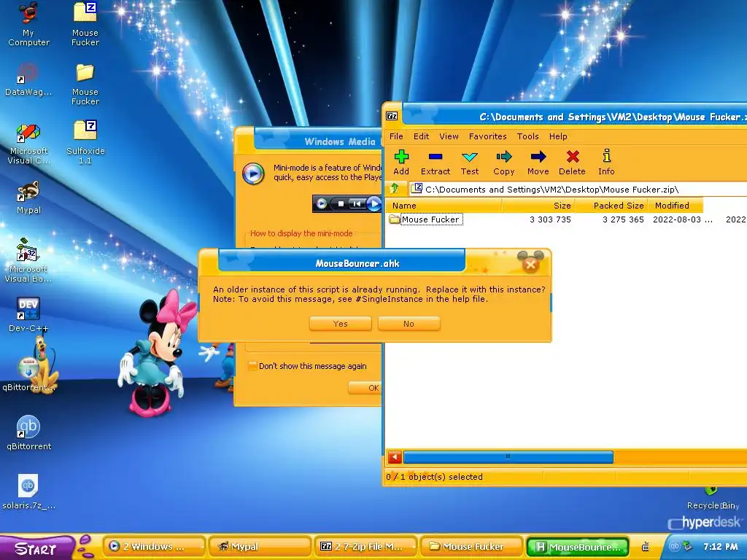747x560 pixels.
Task: Click the Windows Media Player logo icon
Action: (x=253, y=174)
